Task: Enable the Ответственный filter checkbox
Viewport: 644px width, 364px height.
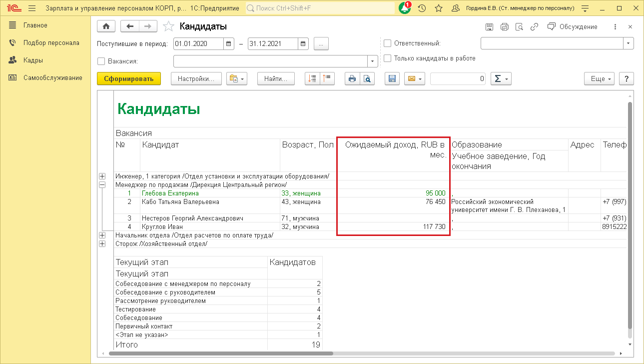Action: tap(387, 43)
